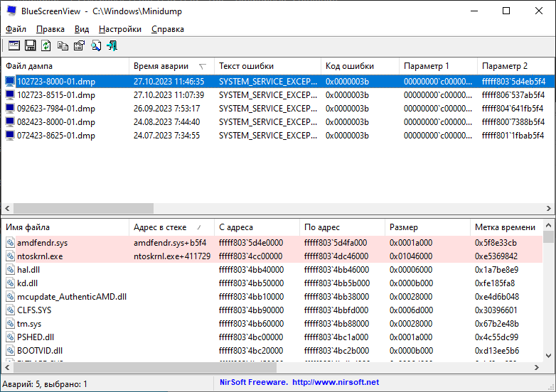Click the ntoskrnl.exe file icon
Viewport: 556px width, 392px height.
(10, 256)
